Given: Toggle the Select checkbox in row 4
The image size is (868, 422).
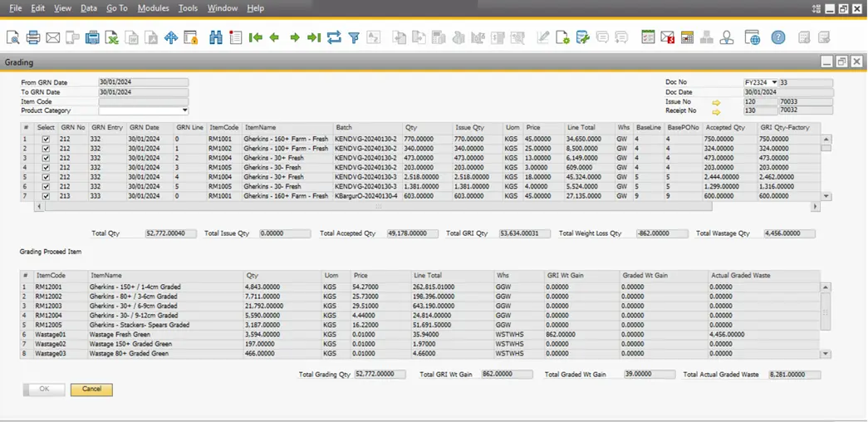Looking at the screenshot, I should point(46,167).
